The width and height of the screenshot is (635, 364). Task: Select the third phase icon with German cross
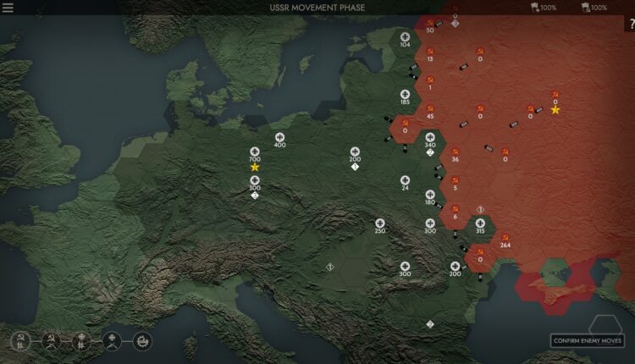[81, 341]
